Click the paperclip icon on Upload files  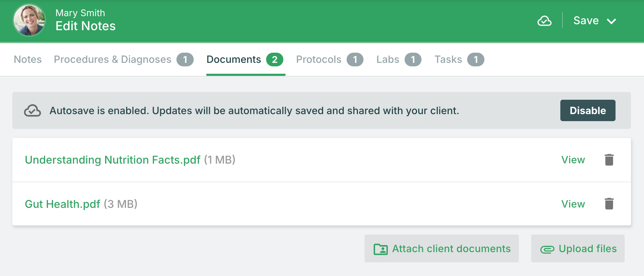[547, 249]
